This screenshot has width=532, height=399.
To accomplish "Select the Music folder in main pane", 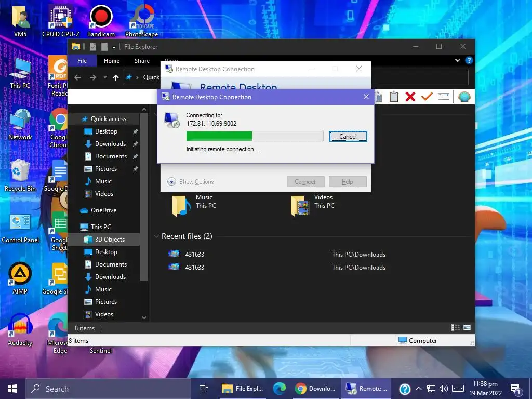I will 194,205.
